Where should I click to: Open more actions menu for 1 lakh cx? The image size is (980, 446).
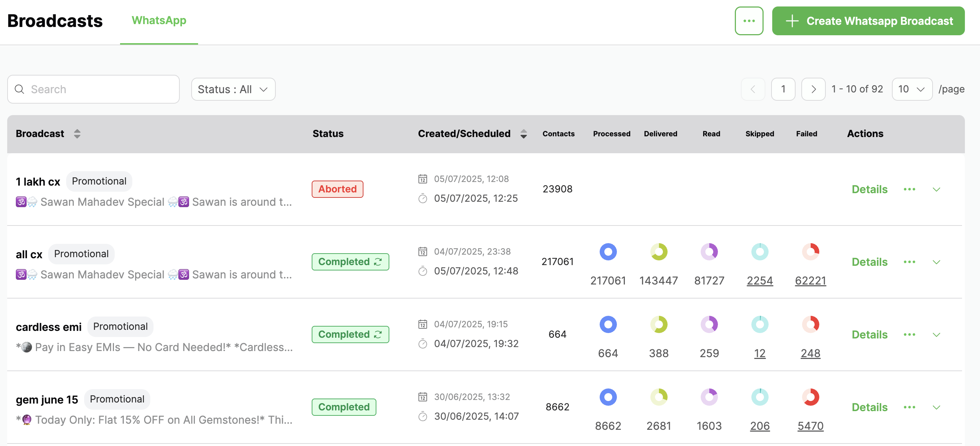[909, 189]
